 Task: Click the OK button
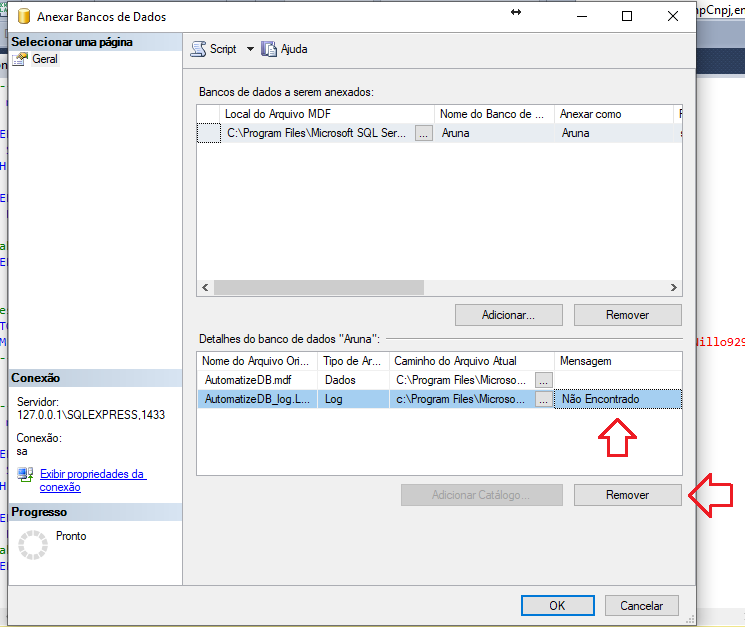click(x=557, y=606)
